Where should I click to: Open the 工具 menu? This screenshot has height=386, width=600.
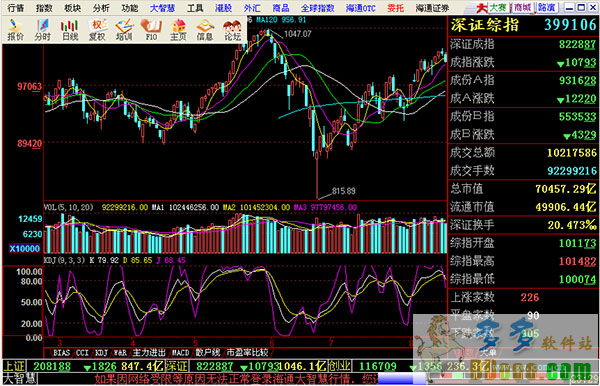(x=195, y=8)
